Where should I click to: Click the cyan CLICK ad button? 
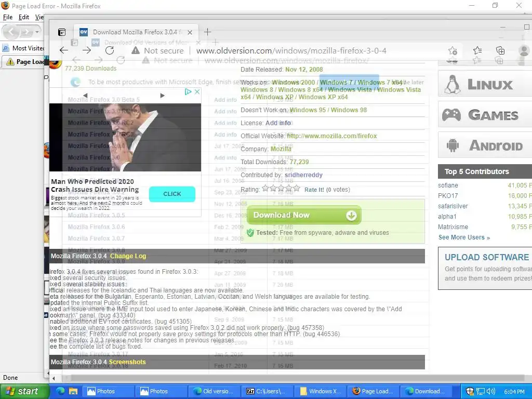(x=172, y=194)
